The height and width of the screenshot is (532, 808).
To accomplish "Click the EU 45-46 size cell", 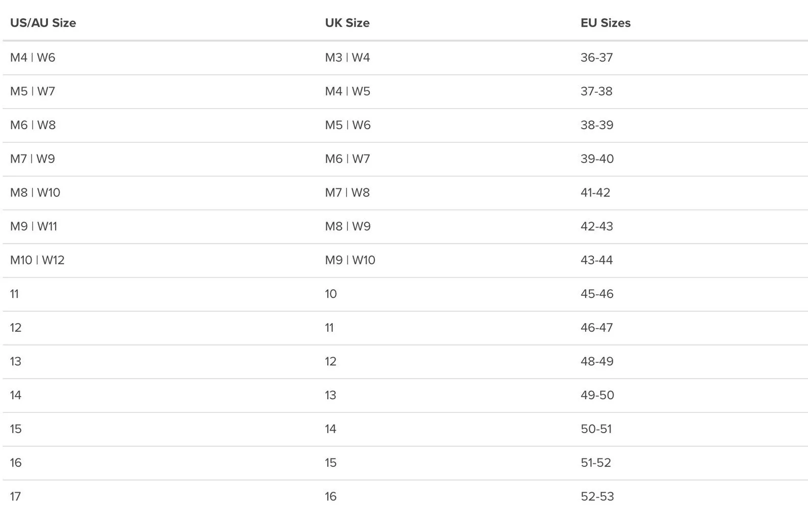I will (597, 294).
